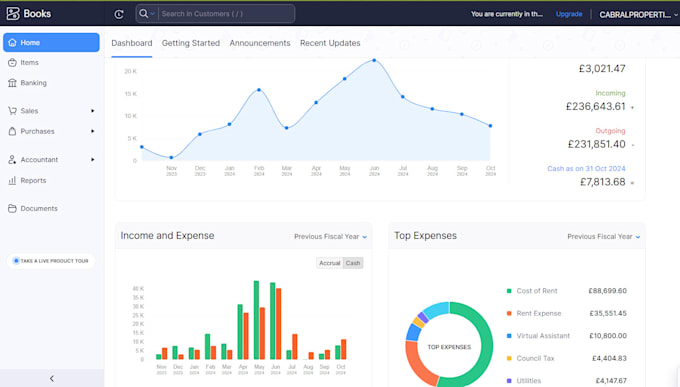The image size is (680, 387).
Task: Click the trial notice text in header
Action: coord(507,14)
